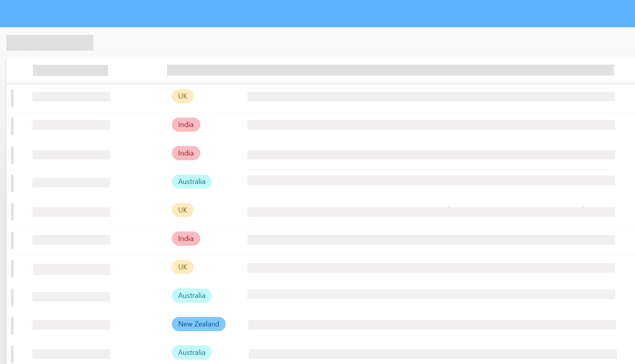Click the Australia tag directly above New Zealand
The image size is (635, 364).
pos(192,296)
